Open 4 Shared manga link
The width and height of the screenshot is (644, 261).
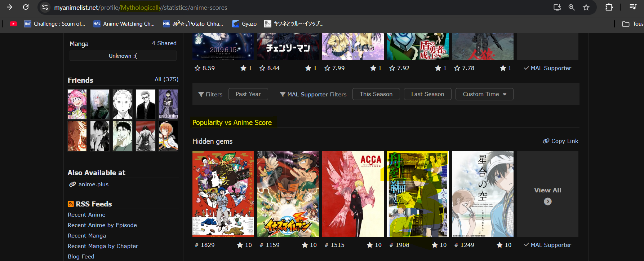click(164, 43)
